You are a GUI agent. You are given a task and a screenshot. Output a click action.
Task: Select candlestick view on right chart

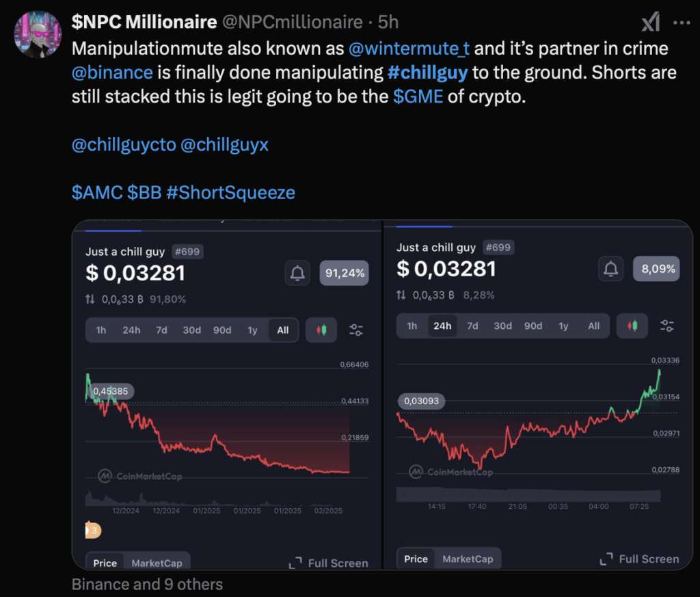[x=632, y=326]
